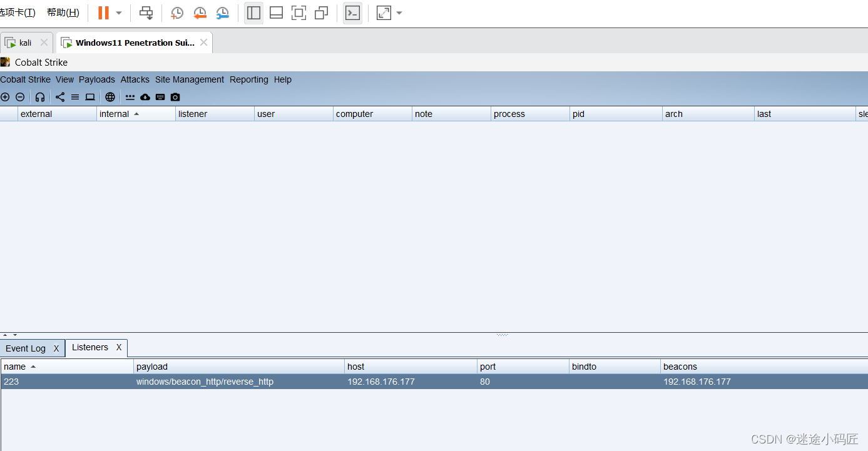The image size is (868, 451).
Task: Open Credentials via password dots icon
Action: 130,97
